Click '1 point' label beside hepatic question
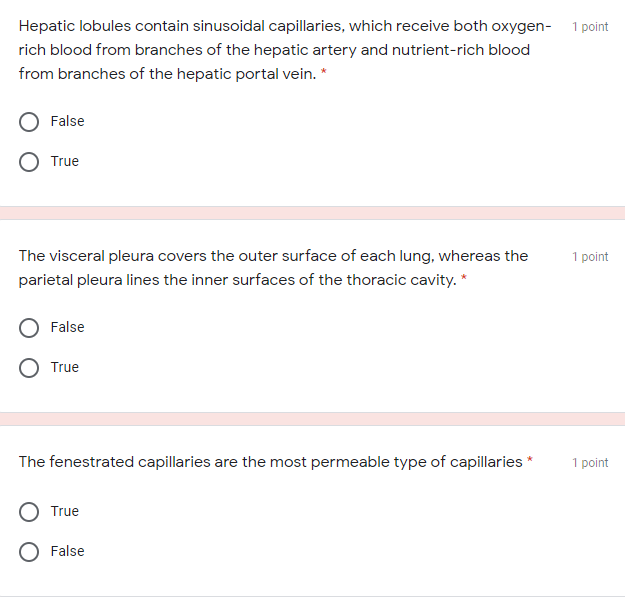This screenshot has height=597, width=628. pyautogui.click(x=590, y=27)
